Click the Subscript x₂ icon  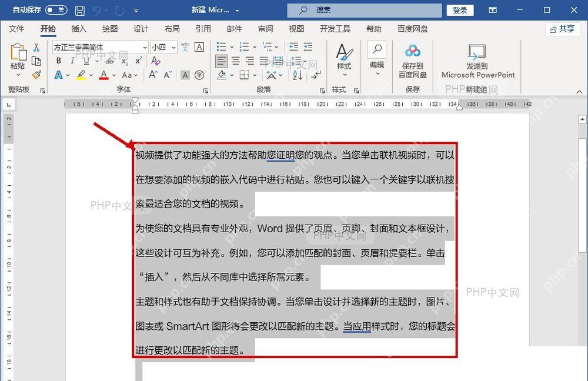tap(125, 61)
